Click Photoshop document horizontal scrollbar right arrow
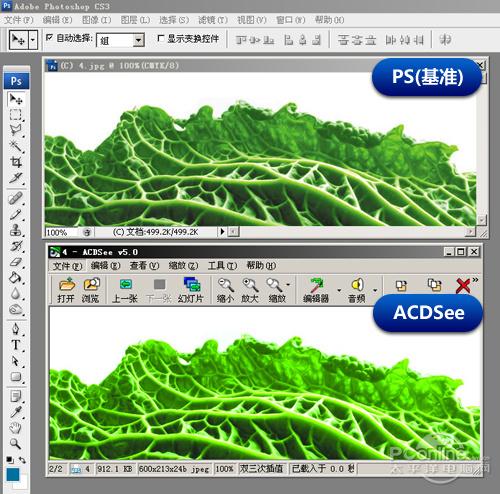The height and width of the screenshot is (494, 500). click(470, 231)
